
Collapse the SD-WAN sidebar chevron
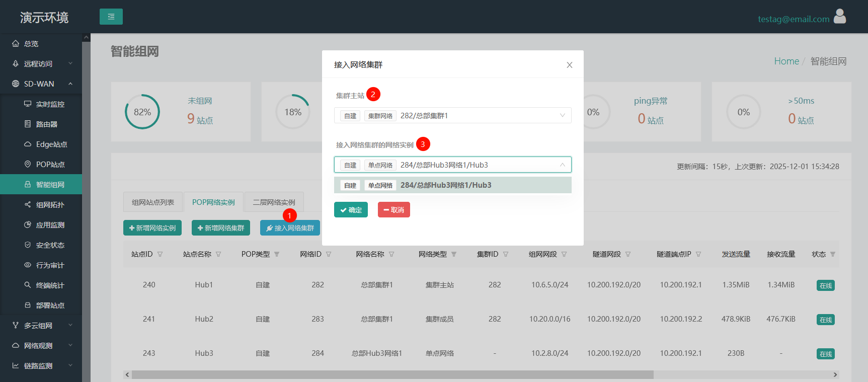pyautogui.click(x=70, y=84)
